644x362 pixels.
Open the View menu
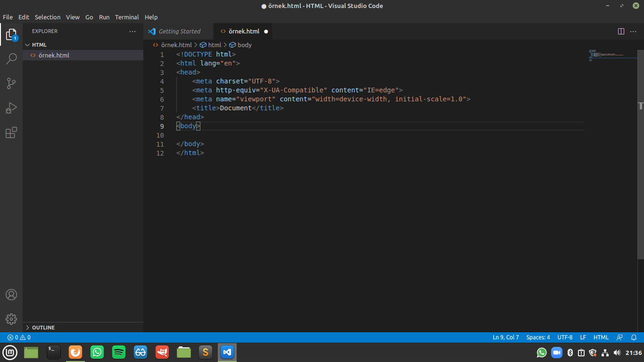[73, 17]
